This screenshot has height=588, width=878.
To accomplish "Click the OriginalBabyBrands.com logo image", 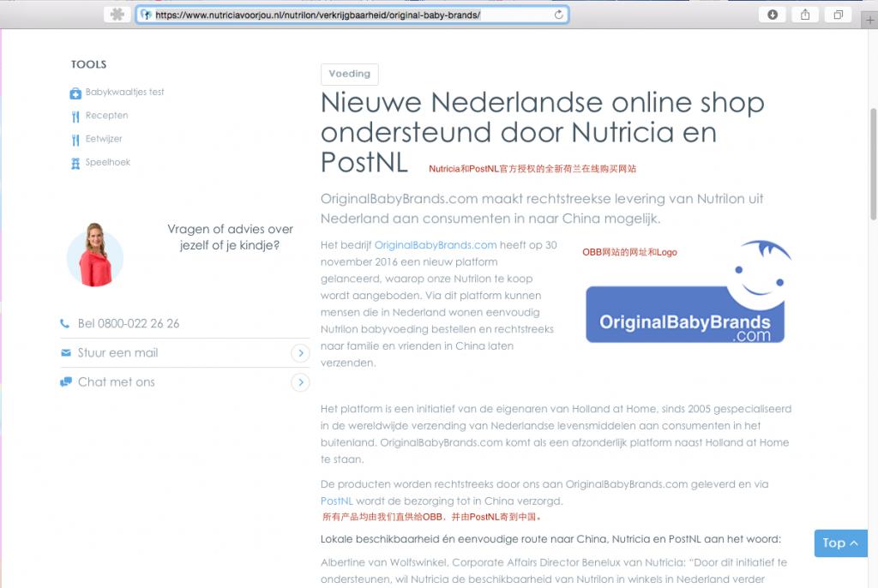I will [x=689, y=291].
